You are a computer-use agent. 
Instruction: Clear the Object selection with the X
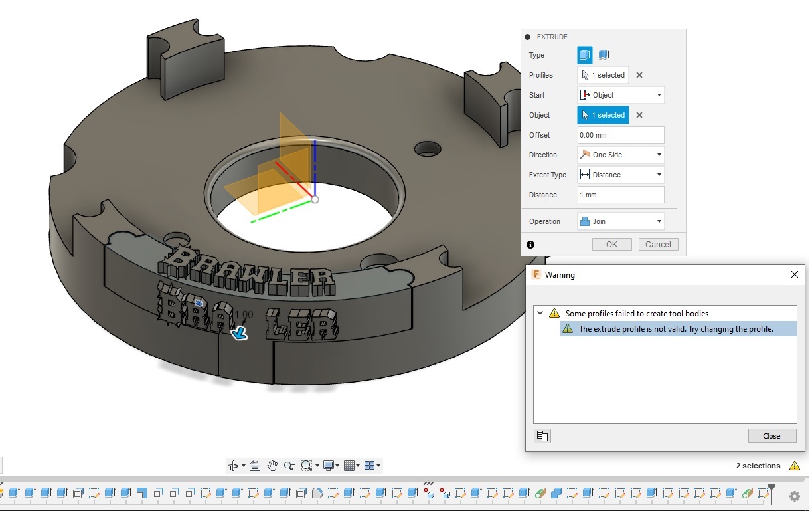639,115
